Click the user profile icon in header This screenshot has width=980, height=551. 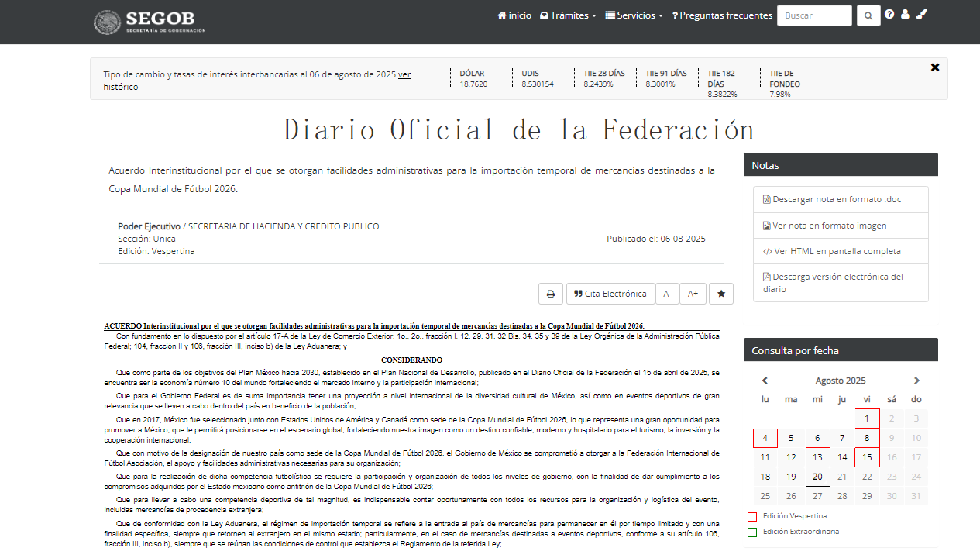tap(905, 15)
